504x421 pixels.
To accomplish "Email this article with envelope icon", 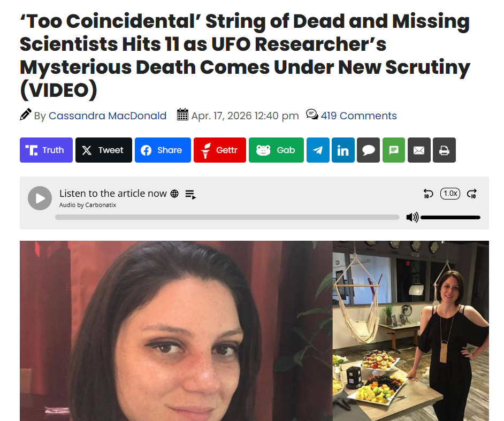I will click(x=419, y=150).
